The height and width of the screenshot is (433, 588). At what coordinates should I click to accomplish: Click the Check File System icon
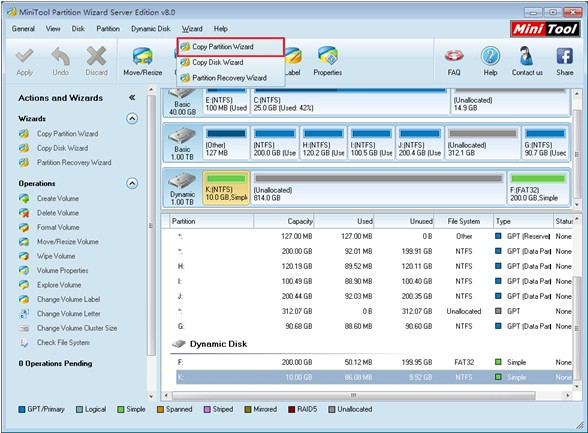pos(24,342)
